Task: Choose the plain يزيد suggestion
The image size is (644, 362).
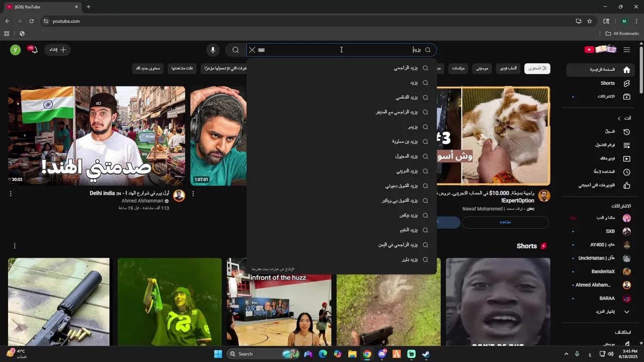Action: [x=342, y=82]
